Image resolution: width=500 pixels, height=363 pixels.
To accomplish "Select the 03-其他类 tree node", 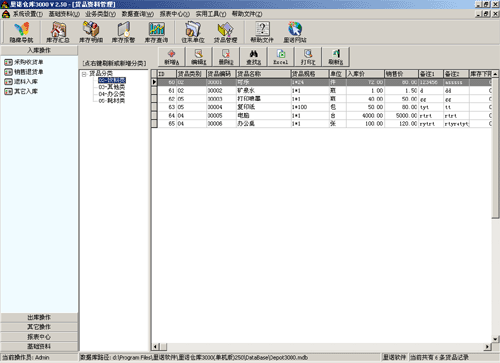I will [112, 87].
